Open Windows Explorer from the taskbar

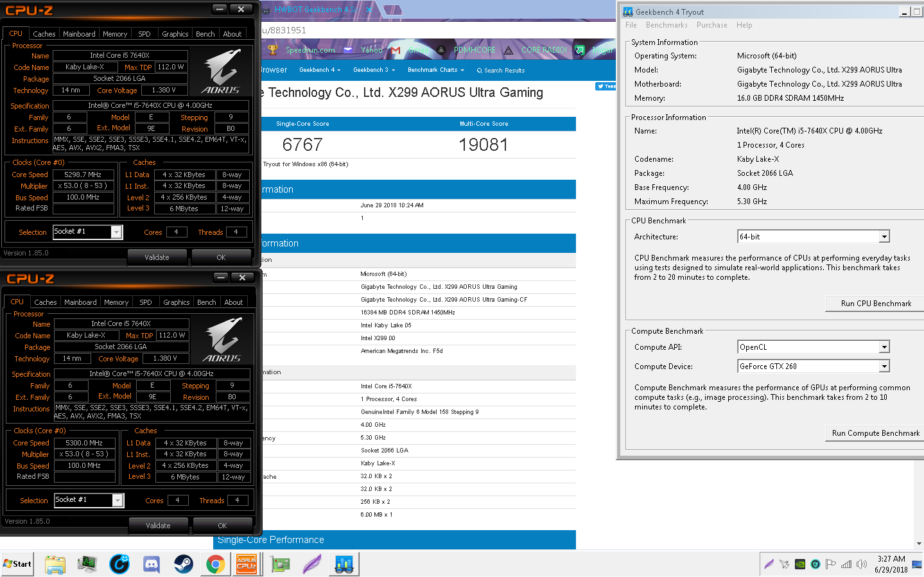55,564
